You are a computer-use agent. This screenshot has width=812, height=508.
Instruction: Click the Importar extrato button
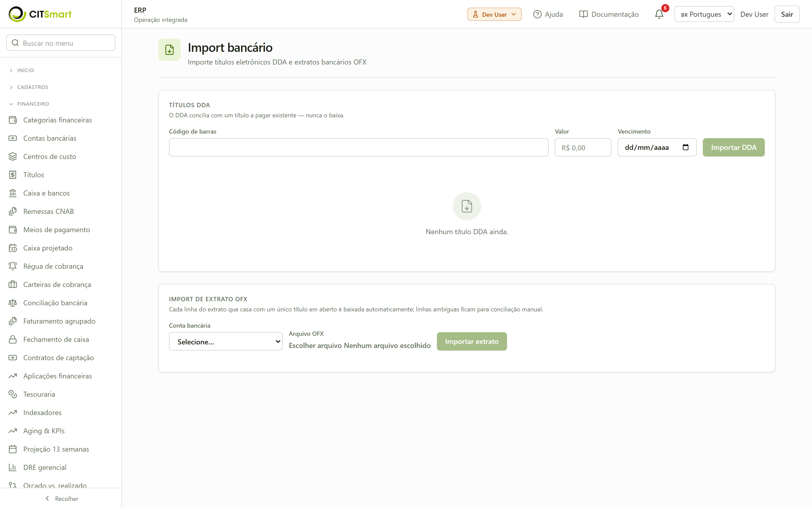(471, 341)
